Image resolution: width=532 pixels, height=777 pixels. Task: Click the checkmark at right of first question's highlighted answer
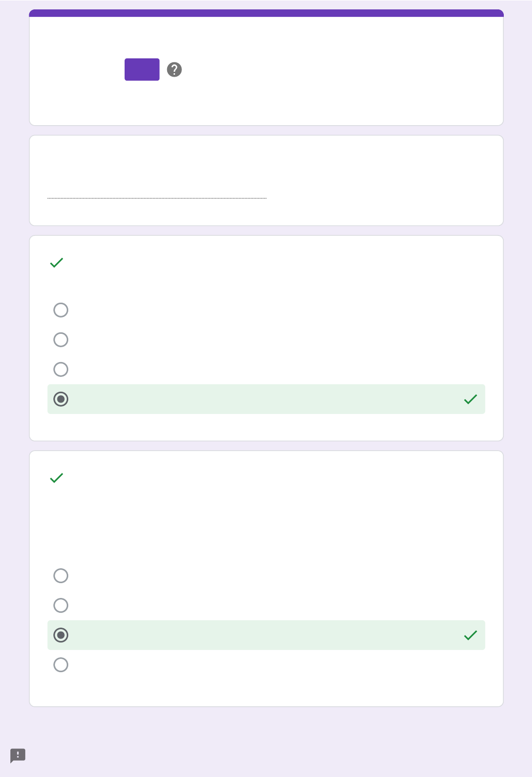point(471,399)
